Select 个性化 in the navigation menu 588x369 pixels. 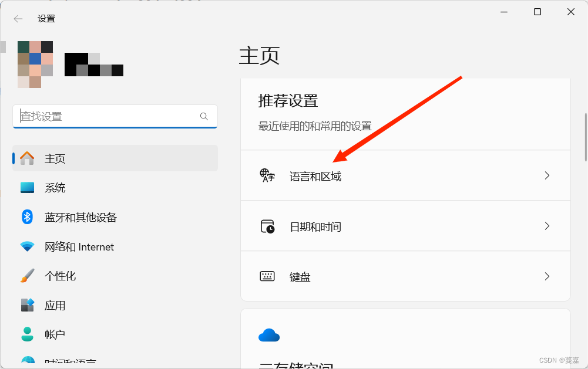(62, 276)
